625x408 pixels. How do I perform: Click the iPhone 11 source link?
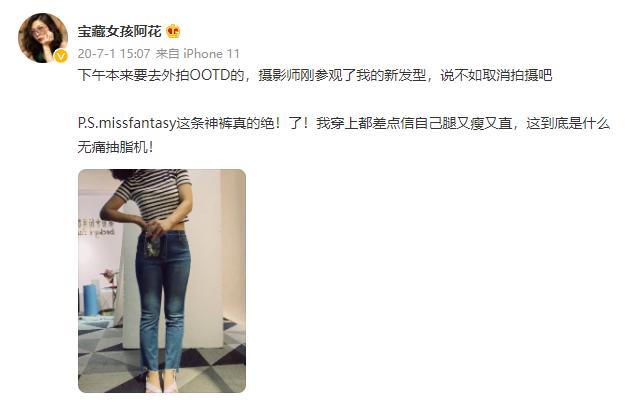(x=211, y=54)
